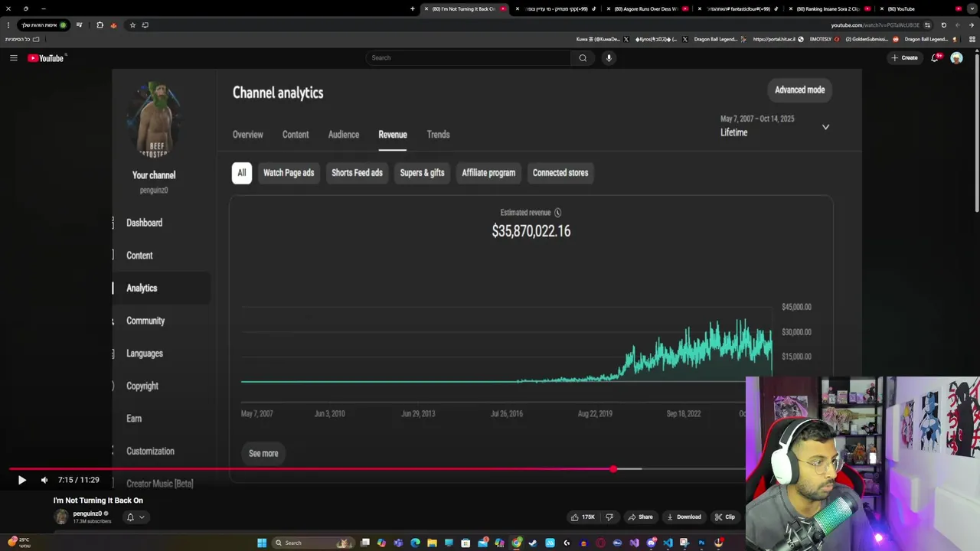Open Earn in the studio sidebar
This screenshot has height=551, width=980.
pos(134,419)
